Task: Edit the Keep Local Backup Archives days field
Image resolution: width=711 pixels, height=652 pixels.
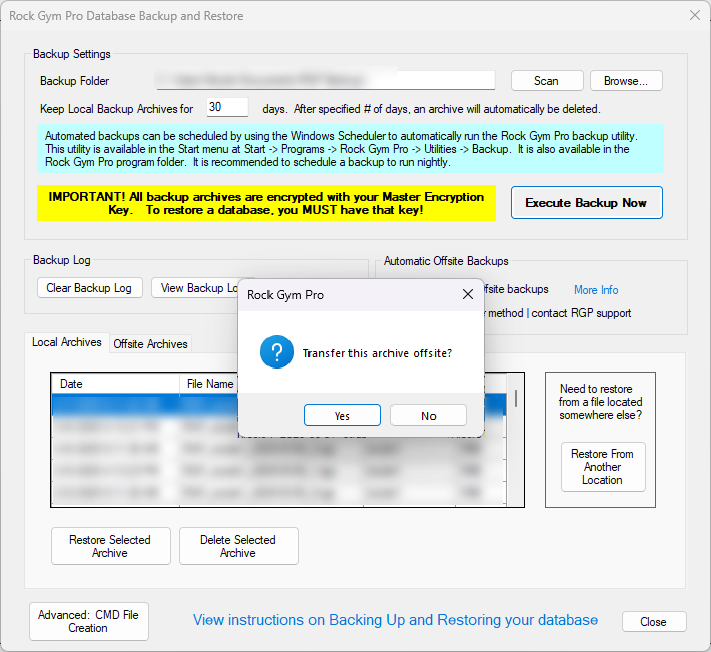Action: 227,107
